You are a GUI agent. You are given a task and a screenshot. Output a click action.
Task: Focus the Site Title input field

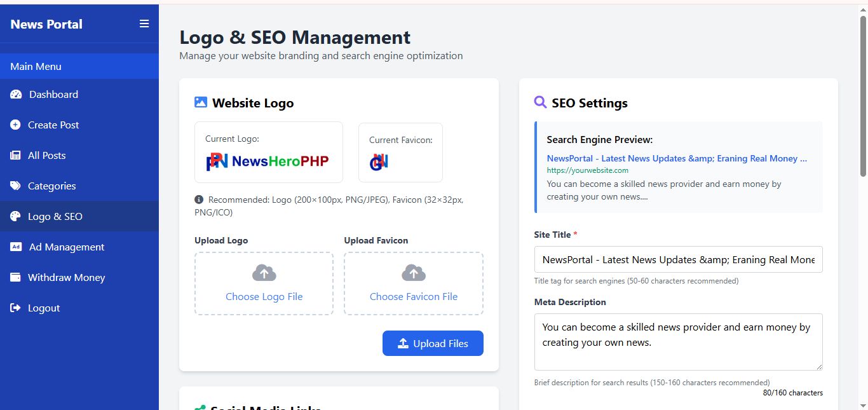pyautogui.click(x=678, y=259)
